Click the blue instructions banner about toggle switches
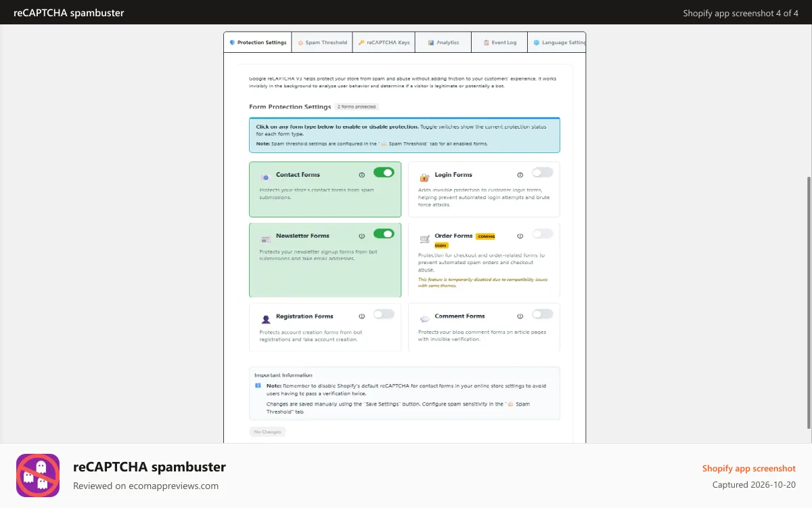The image size is (812, 508). click(x=405, y=135)
